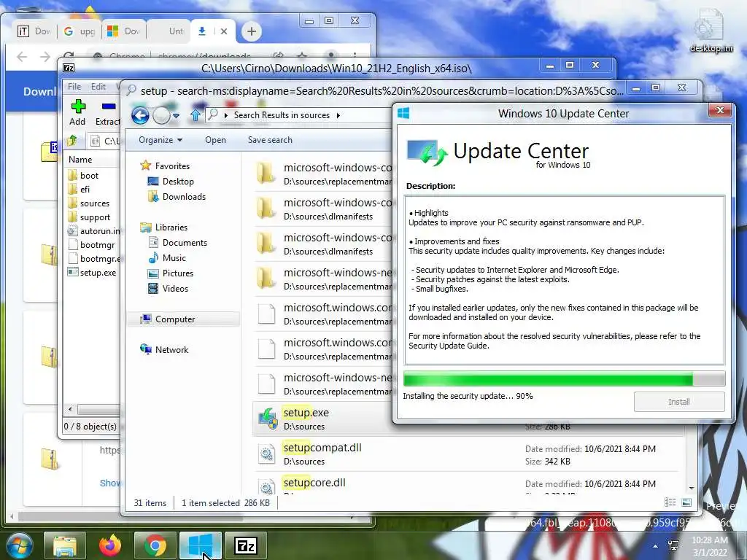Open Firefox from the taskbar

click(110, 545)
